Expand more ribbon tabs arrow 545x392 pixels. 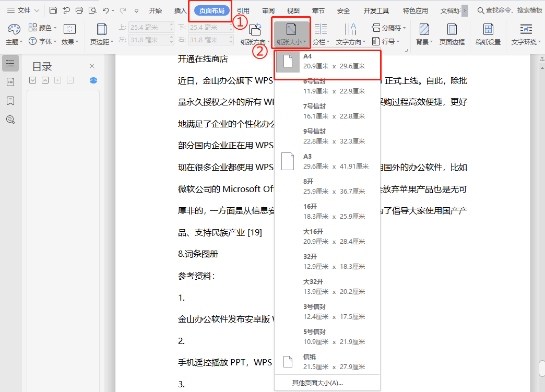[465, 10]
